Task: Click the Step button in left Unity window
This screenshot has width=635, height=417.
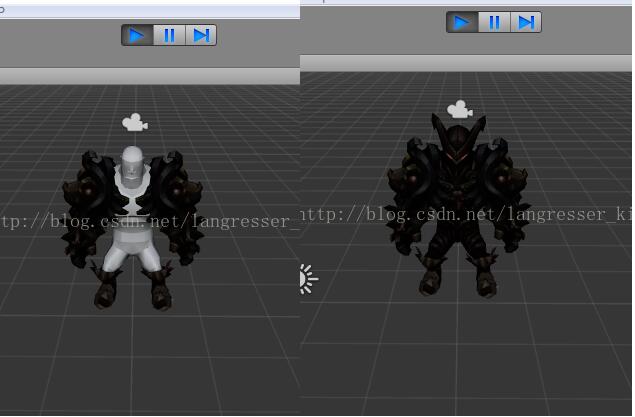Action: (x=201, y=35)
